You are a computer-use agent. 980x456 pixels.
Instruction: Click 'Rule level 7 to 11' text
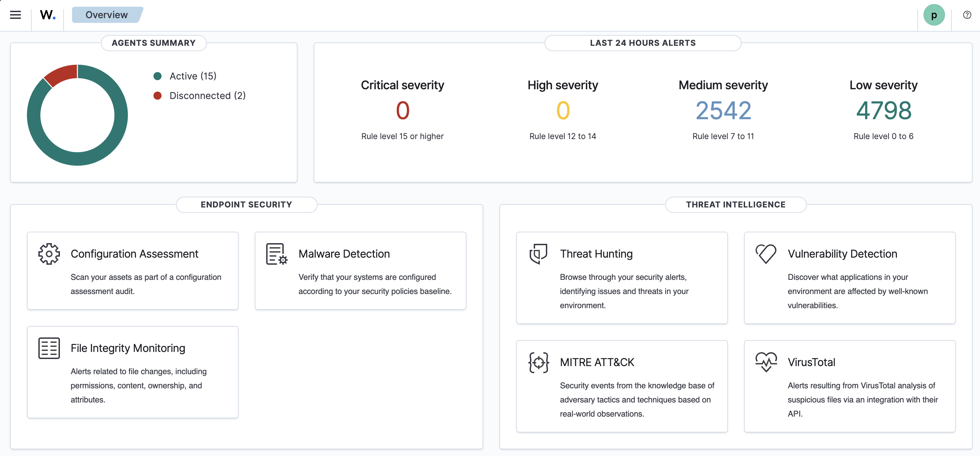pyautogui.click(x=723, y=136)
